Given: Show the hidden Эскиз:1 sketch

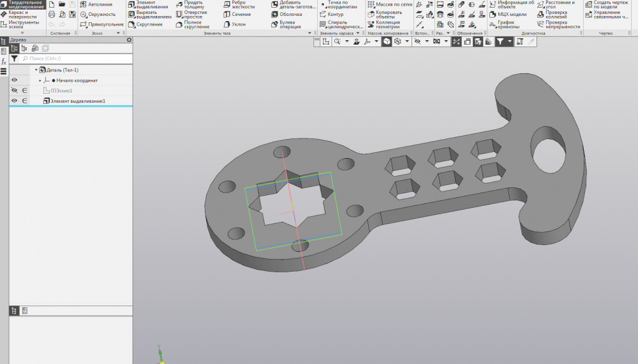Looking at the screenshot, I should point(14,91).
